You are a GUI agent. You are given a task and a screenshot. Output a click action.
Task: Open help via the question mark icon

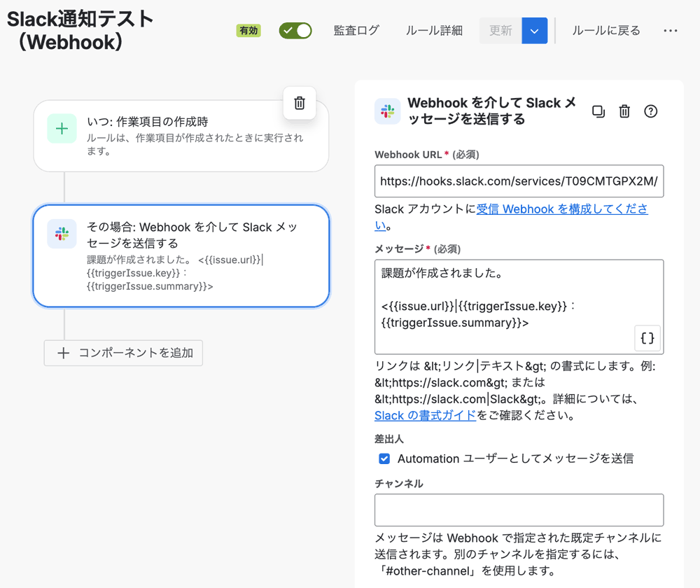[x=650, y=111]
